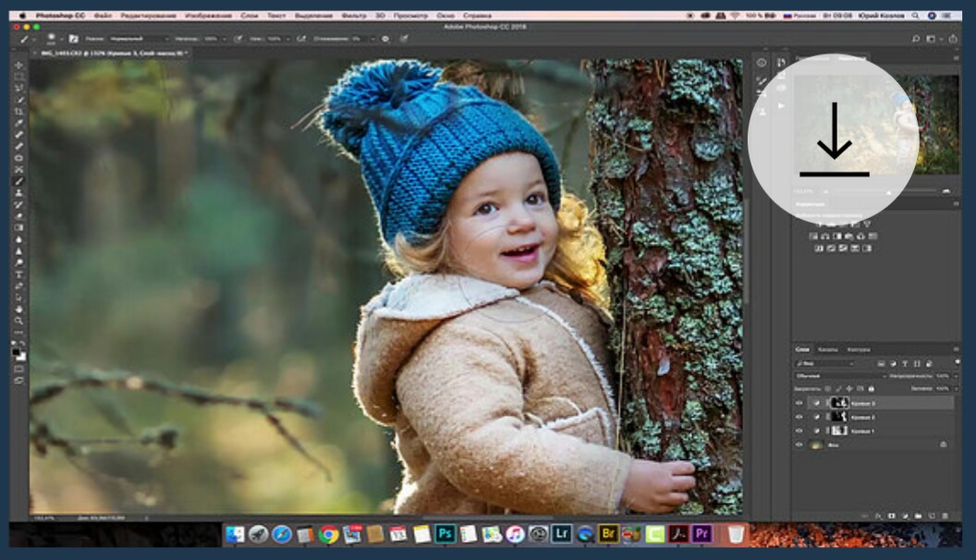This screenshot has width=976, height=560.
Task: Hide the Кривые 1 layer
Action: (x=799, y=431)
